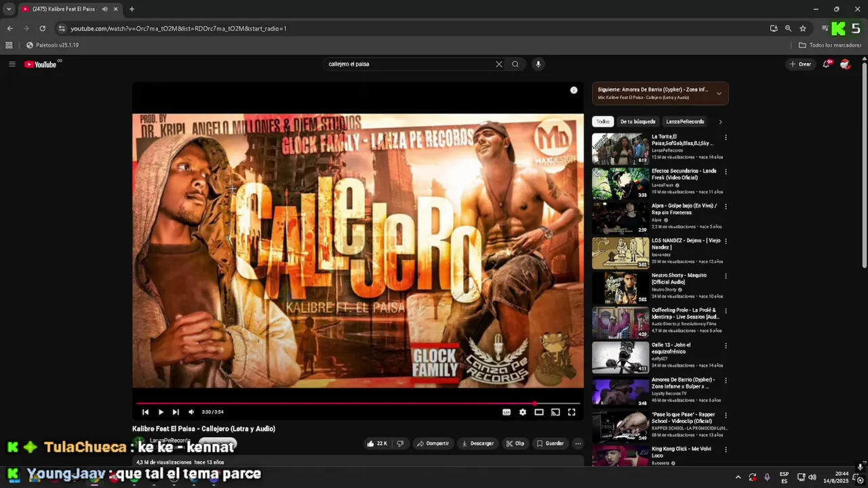Open La Torita thumbnail
The image size is (868, 488).
(620, 149)
